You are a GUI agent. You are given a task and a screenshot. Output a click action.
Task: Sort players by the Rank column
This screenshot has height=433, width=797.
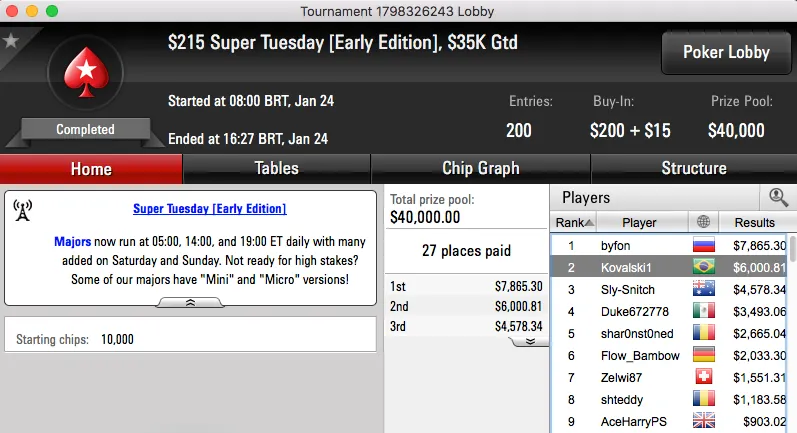pos(575,222)
